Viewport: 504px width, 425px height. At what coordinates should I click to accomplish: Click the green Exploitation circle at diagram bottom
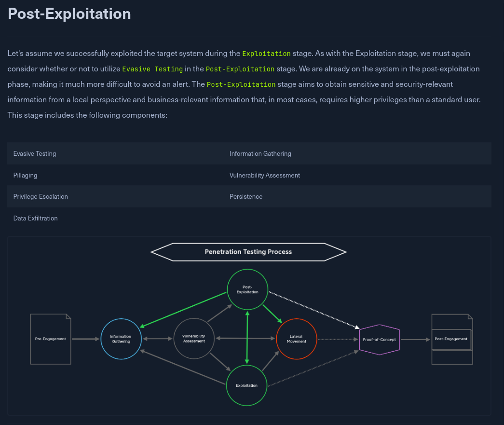click(246, 385)
